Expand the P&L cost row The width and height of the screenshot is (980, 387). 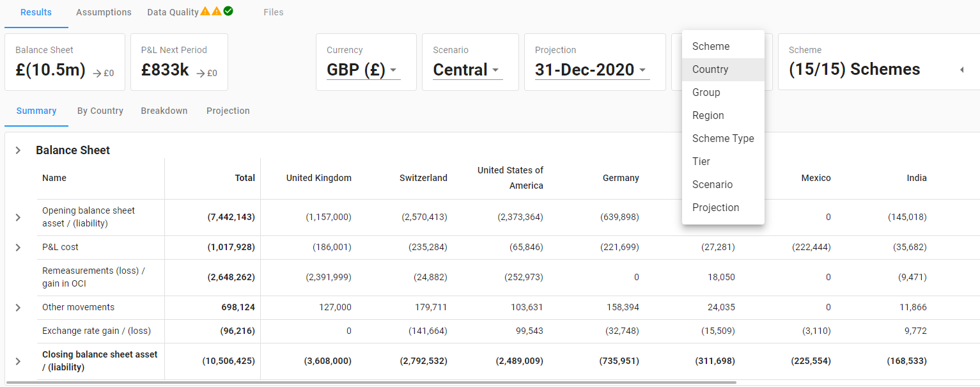[x=18, y=248]
